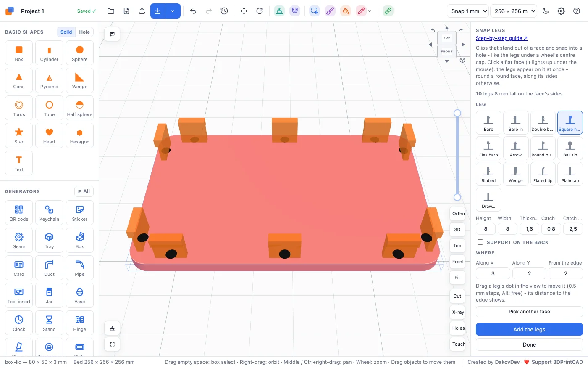Insert a Hexagon shape
The height and width of the screenshot is (368, 588).
[80, 135]
